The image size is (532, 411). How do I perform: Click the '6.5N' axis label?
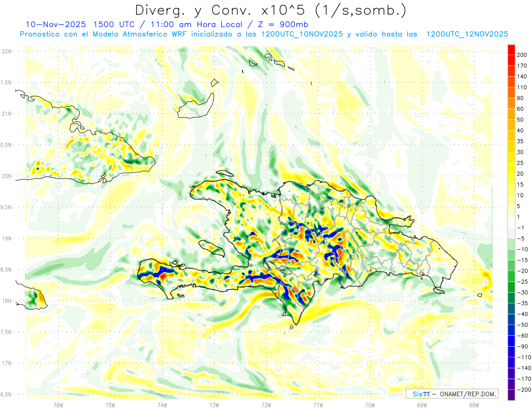tap(6, 394)
